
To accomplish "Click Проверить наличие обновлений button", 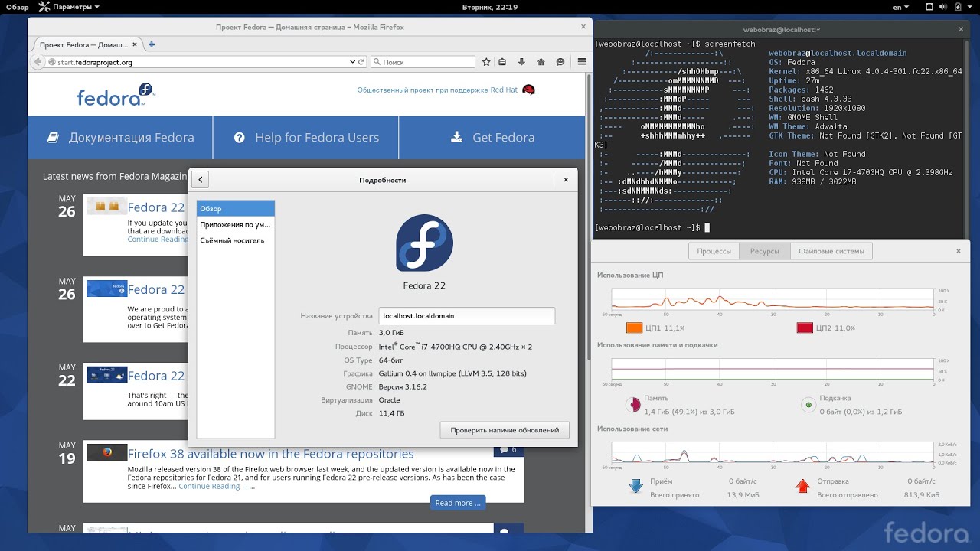I will pos(505,430).
